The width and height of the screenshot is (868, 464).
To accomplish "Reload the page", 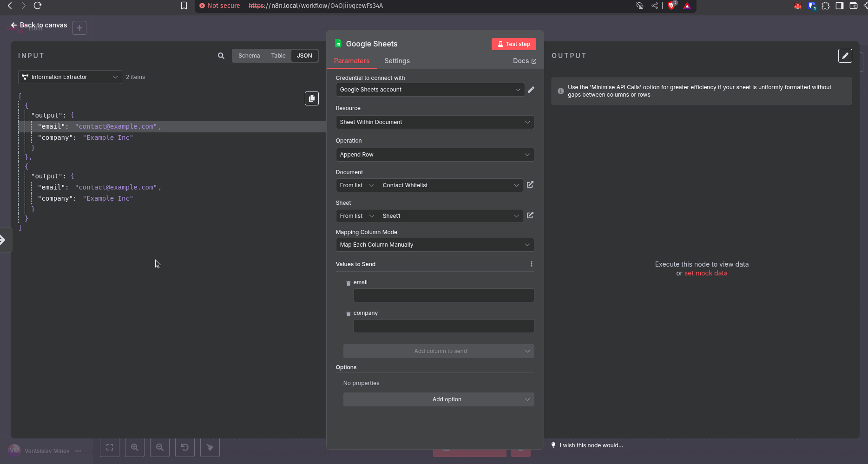I will click(x=38, y=6).
